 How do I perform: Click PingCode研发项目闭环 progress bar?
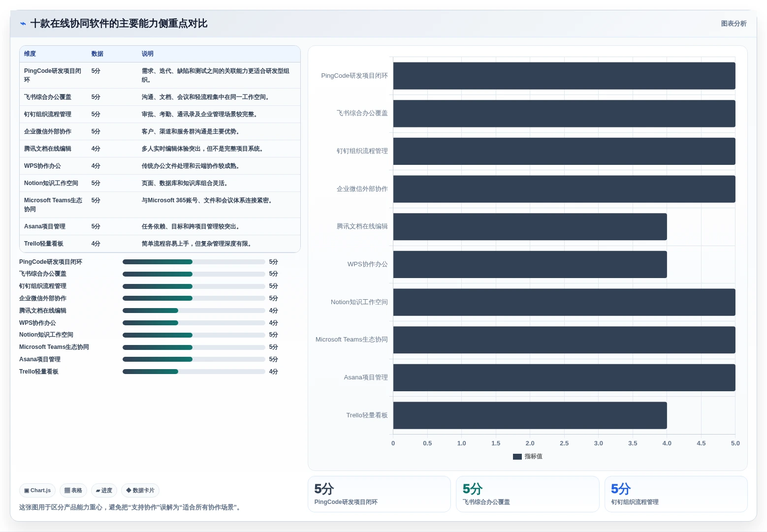[194, 262]
